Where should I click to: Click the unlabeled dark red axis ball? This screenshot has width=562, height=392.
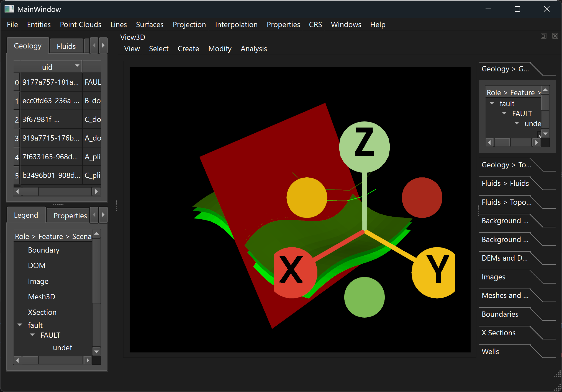coord(422,198)
